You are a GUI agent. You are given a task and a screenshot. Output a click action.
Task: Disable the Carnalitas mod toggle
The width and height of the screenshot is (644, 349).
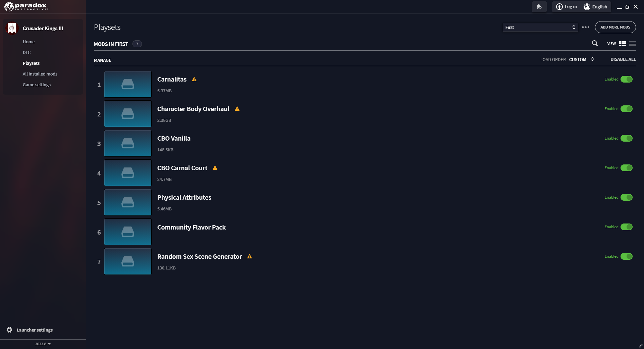627,79
